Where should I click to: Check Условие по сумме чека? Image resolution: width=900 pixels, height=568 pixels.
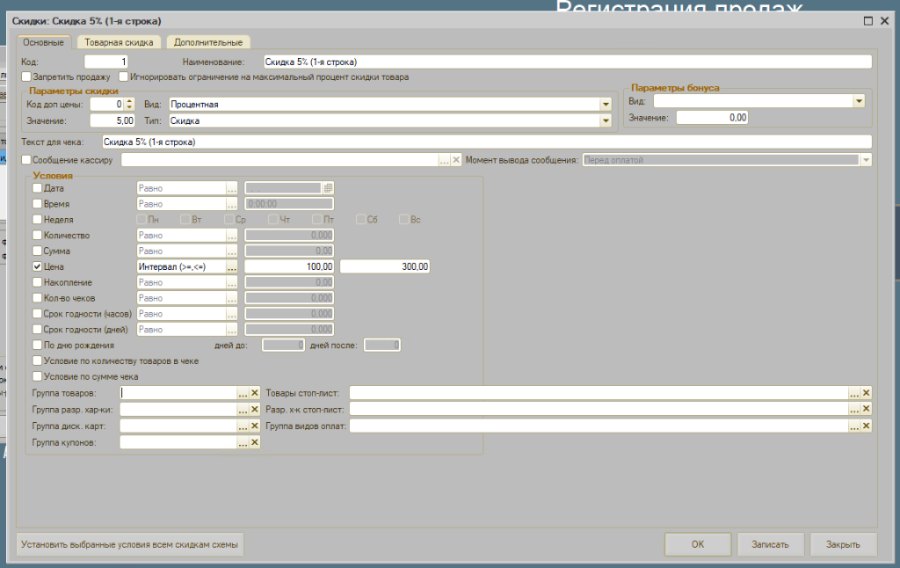(x=37, y=376)
